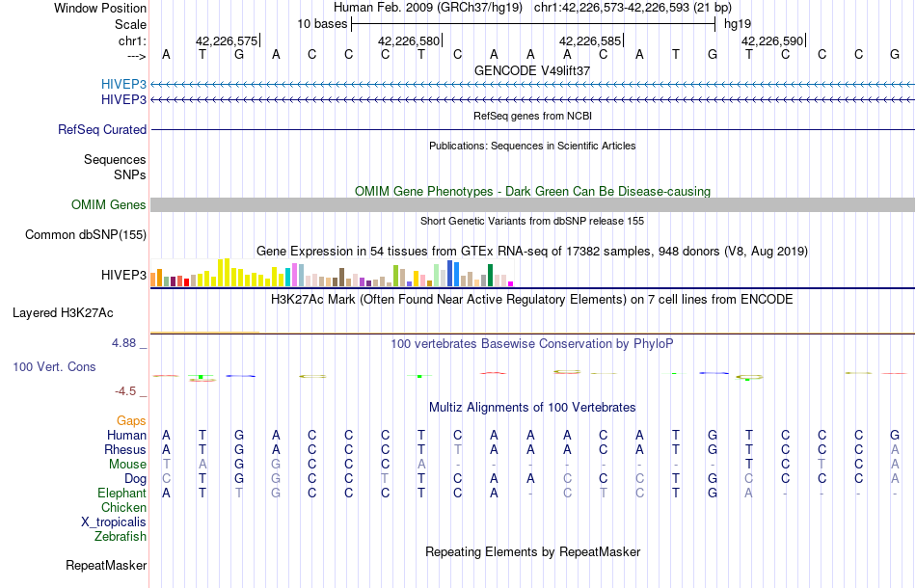Open Repeating Elements by RepeatMasker title

532,551
